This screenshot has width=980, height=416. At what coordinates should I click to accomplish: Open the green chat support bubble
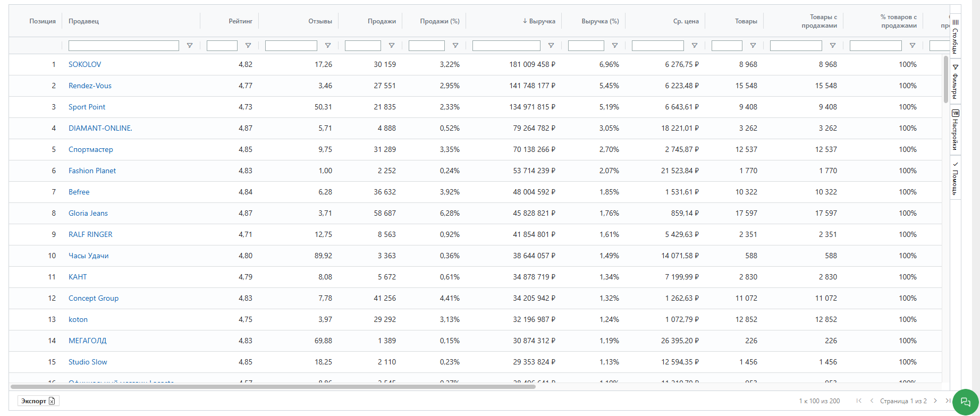[x=965, y=402]
